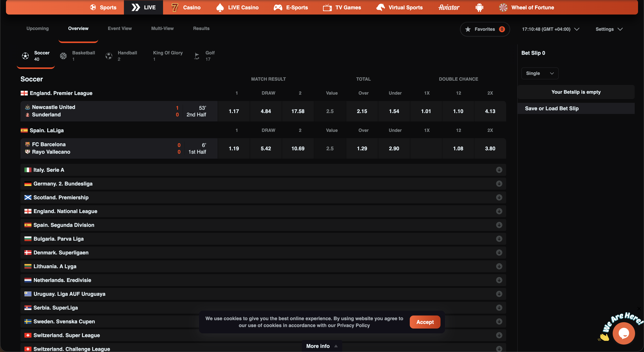Click the Virtual Sports horse icon
Image resolution: width=644 pixels, height=352 pixels.
coord(380,7)
